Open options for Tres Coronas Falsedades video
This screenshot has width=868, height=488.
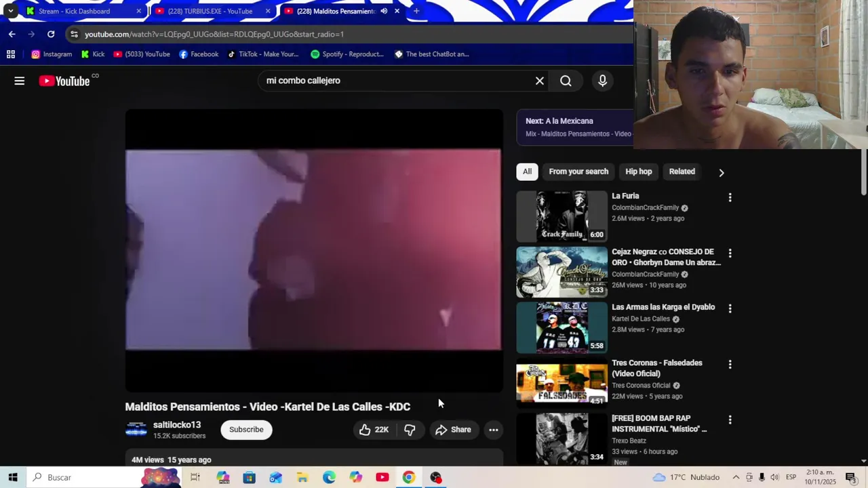point(730,364)
